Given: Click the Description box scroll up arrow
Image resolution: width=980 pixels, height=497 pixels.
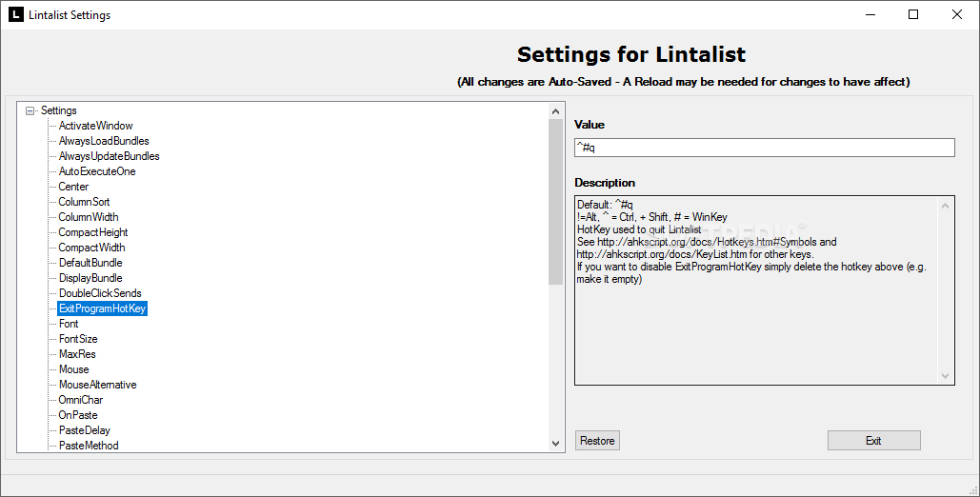Looking at the screenshot, I should click(945, 206).
